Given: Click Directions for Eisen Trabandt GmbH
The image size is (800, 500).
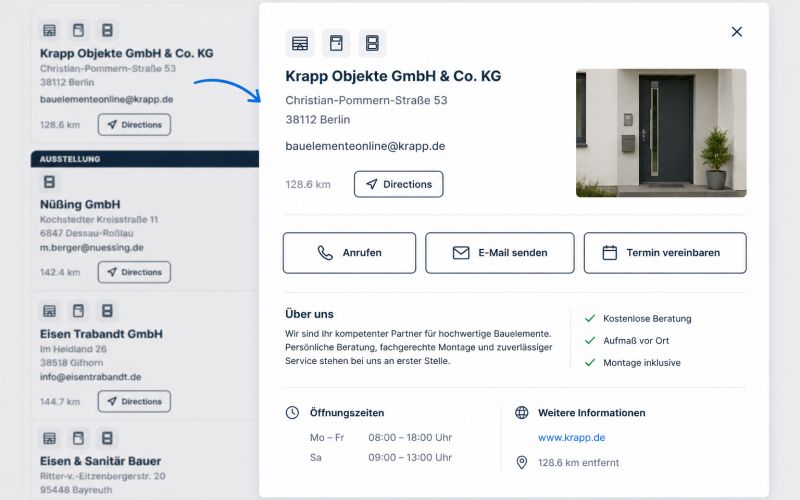Looking at the screenshot, I should pyautogui.click(x=134, y=402).
